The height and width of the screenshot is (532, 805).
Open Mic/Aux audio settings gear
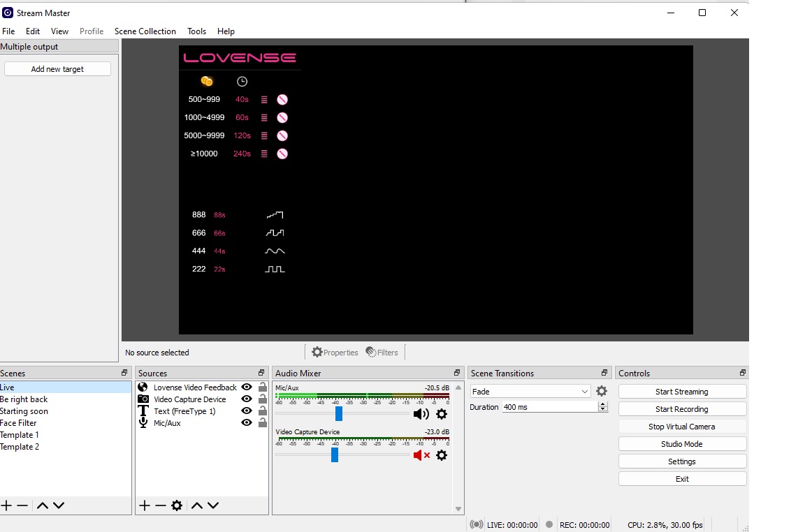click(441, 414)
